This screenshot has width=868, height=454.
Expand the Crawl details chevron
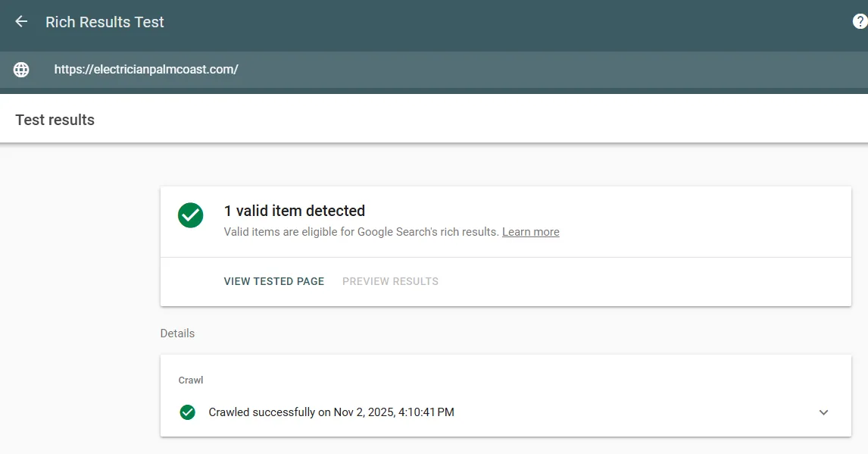[824, 412]
